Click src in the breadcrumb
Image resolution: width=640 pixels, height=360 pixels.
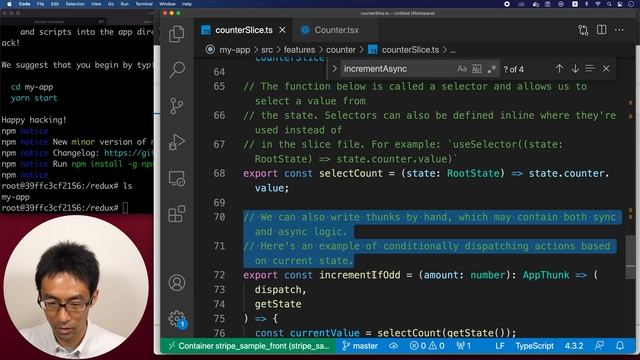click(267, 50)
